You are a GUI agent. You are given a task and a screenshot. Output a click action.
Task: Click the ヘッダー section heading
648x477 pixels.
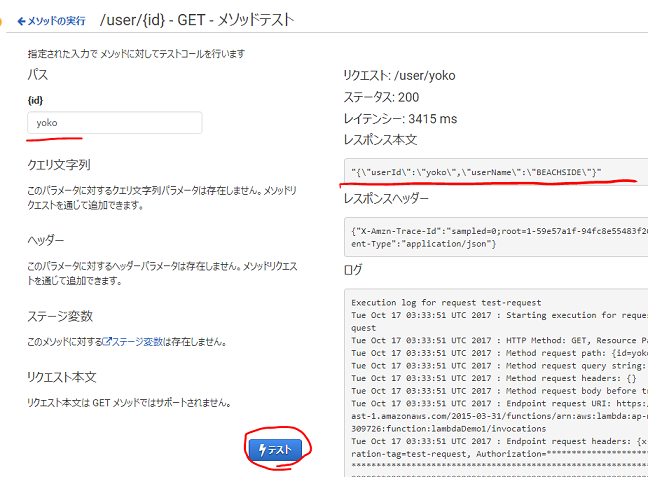click(45, 240)
